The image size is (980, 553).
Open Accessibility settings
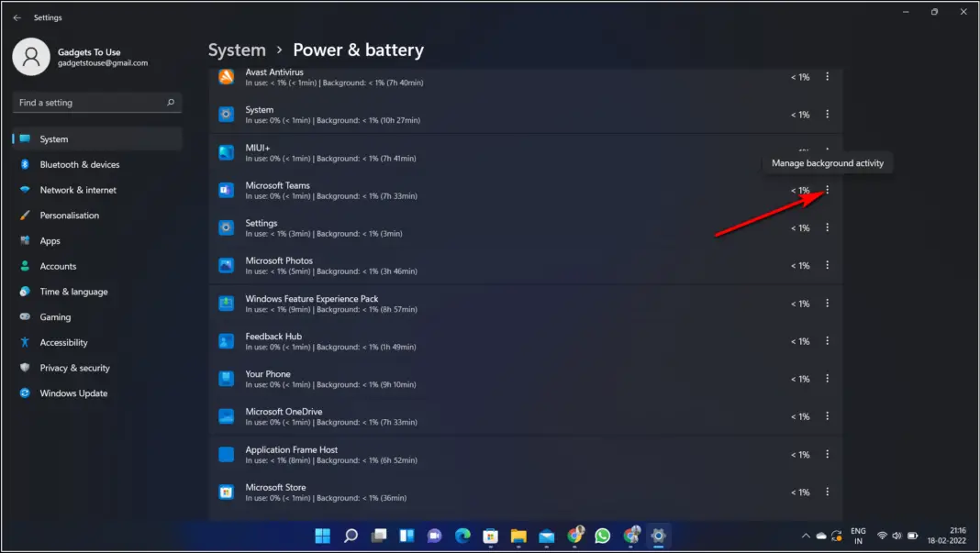[x=68, y=342]
